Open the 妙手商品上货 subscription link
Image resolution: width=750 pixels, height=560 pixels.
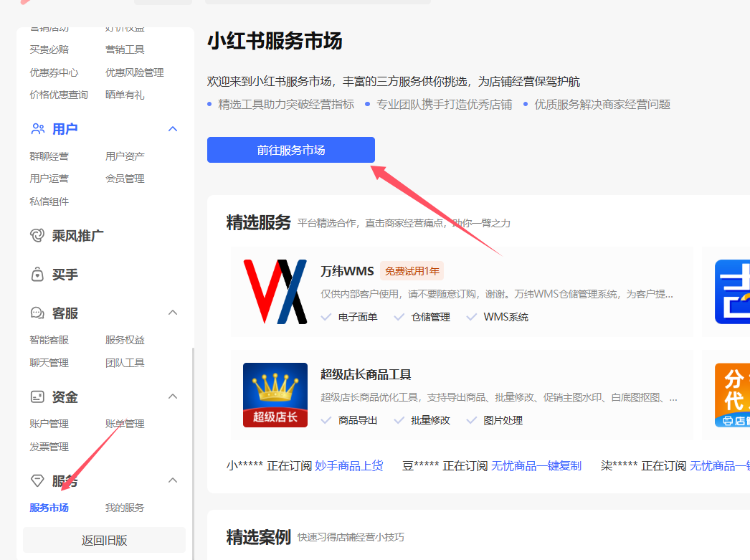point(349,466)
